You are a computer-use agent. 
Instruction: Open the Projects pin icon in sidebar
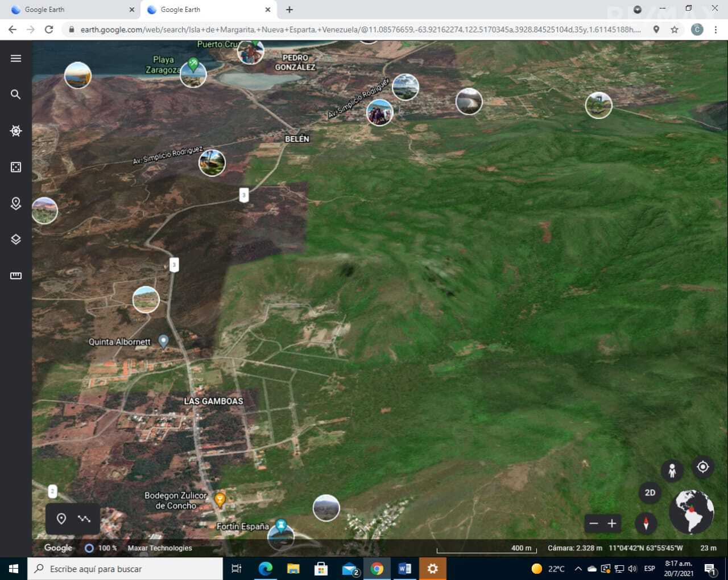click(x=16, y=203)
